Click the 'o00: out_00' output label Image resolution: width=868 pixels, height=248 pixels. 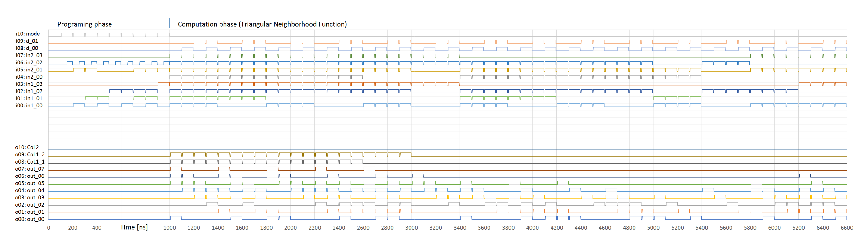pyautogui.click(x=30, y=219)
